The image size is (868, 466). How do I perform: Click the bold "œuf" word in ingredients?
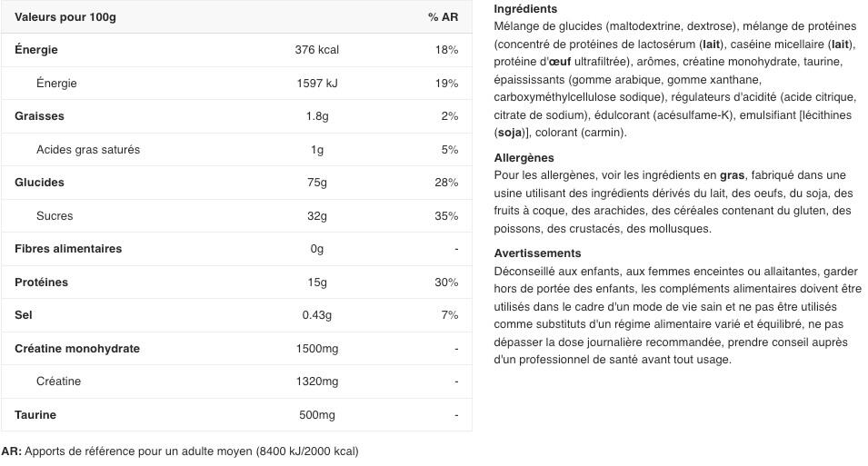(x=561, y=62)
